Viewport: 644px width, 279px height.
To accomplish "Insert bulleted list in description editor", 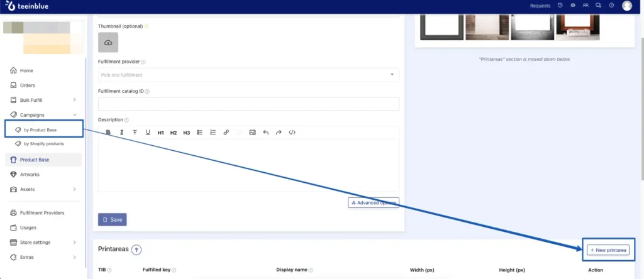I will (199, 133).
